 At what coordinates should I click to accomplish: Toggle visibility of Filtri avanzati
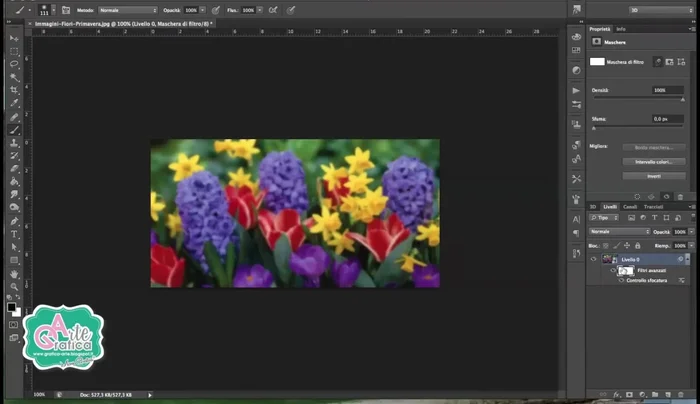pyautogui.click(x=612, y=270)
